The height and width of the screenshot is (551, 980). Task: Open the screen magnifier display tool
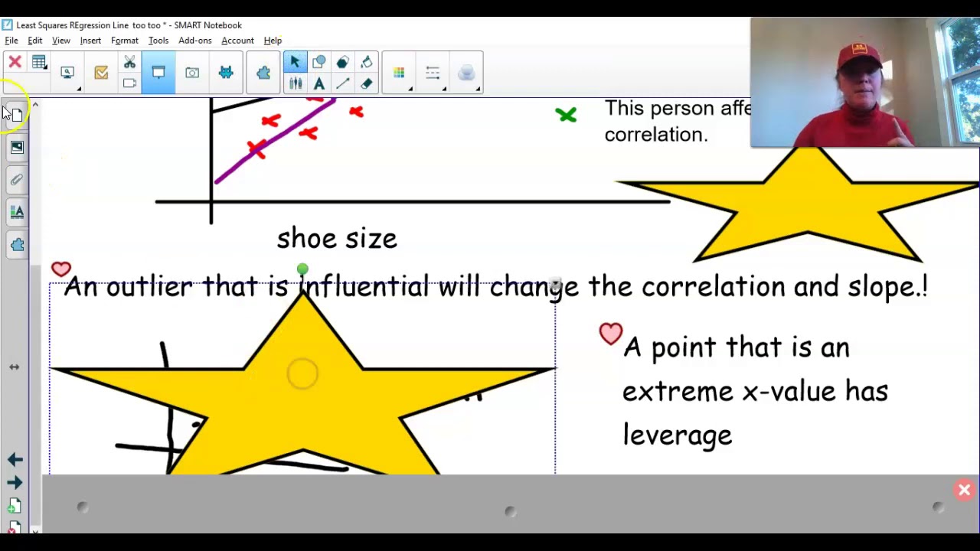coord(67,73)
